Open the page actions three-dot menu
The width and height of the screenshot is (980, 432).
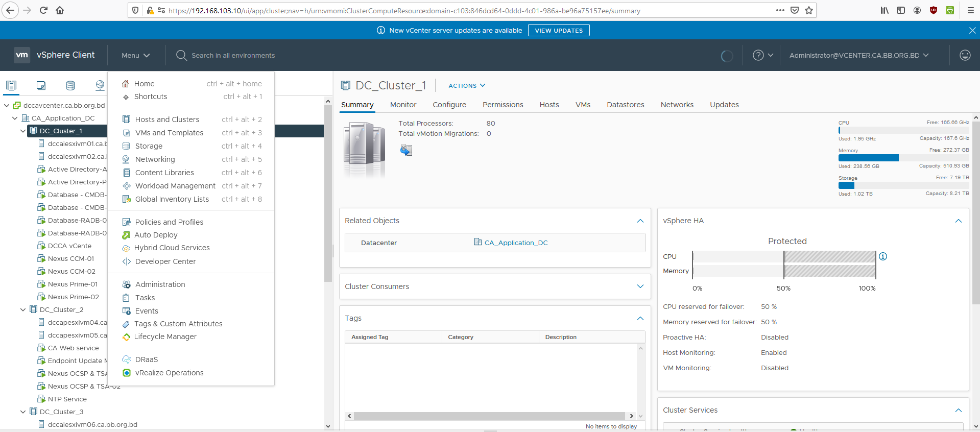point(780,10)
